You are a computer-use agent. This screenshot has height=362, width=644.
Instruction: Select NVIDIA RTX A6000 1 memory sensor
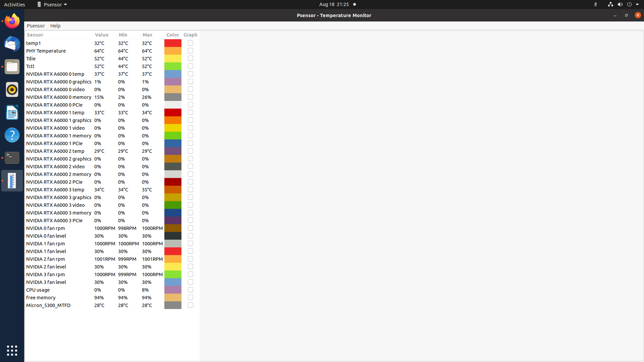112,135
